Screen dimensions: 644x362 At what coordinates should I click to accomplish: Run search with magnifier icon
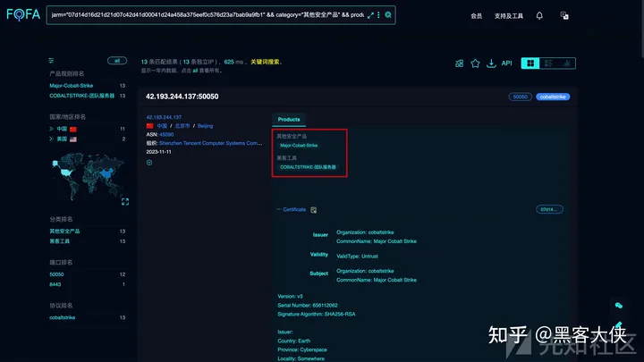[x=387, y=15]
